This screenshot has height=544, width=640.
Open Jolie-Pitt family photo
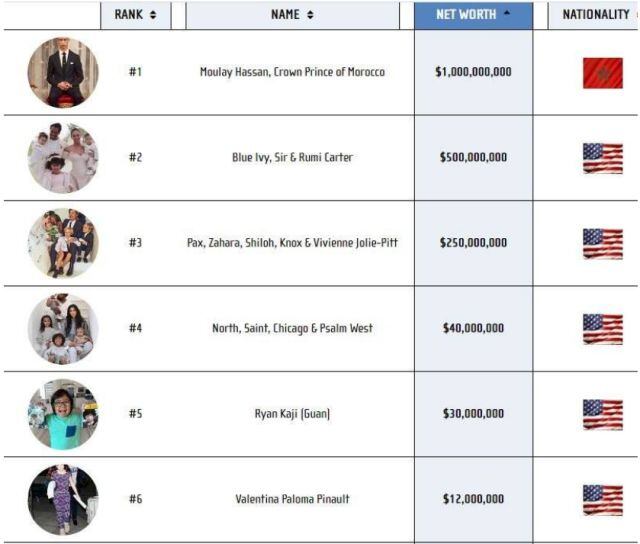(63, 243)
